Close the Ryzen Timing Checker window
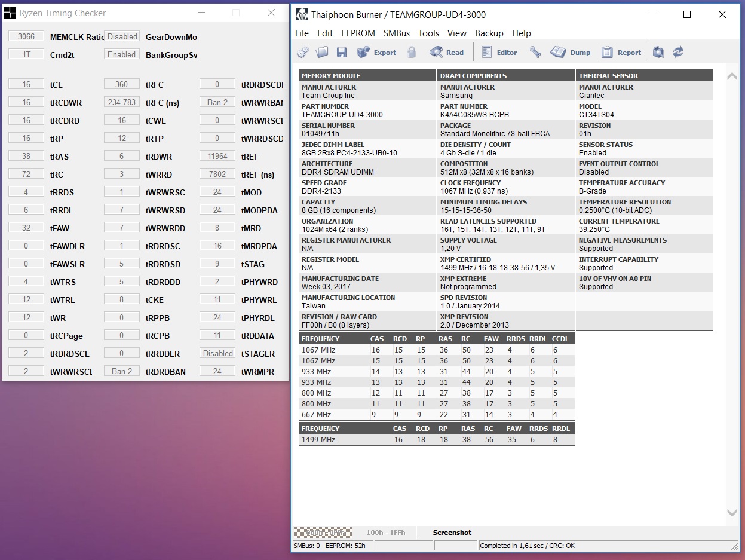This screenshot has width=745, height=560. (271, 13)
